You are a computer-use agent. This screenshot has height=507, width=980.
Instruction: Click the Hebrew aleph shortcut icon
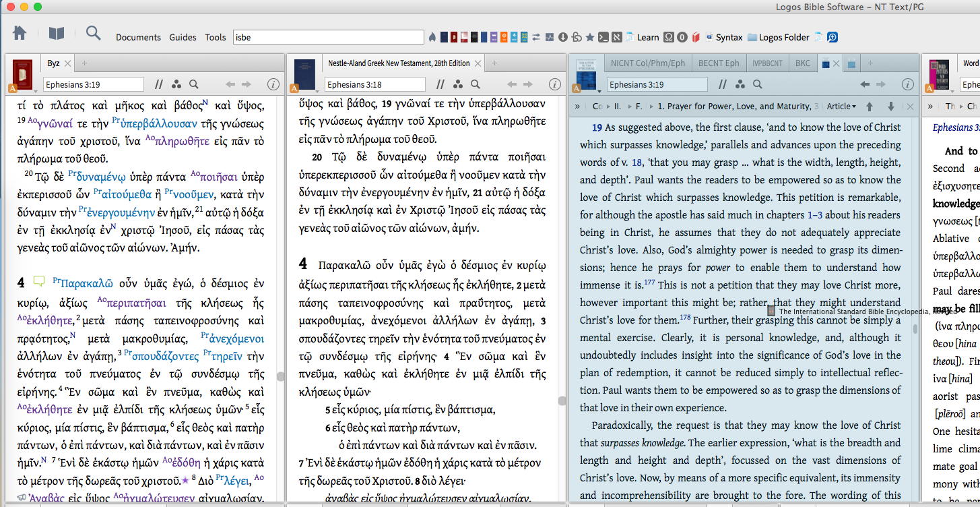pyautogui.click(x=618, y=37)
